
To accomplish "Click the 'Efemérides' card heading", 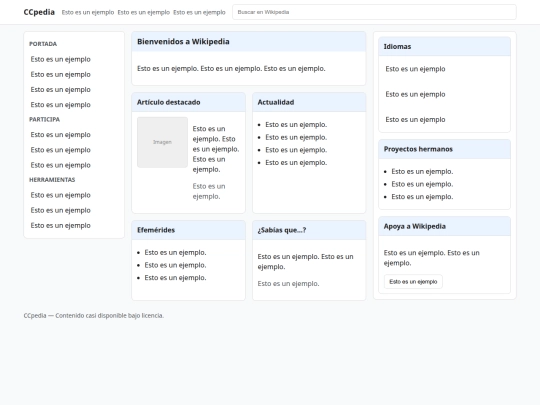I will (x=156, y=230).
